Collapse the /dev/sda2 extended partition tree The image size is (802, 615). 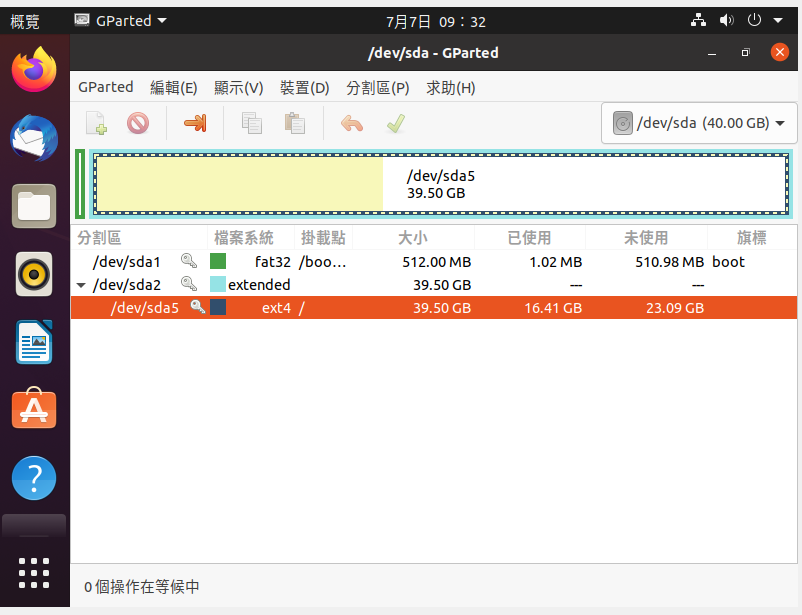coord(81,285)
